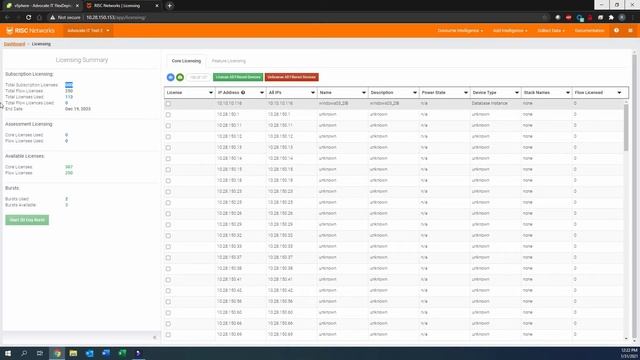Click the Start 30 Day Burst button
The image size is (640, 360).
27,220
